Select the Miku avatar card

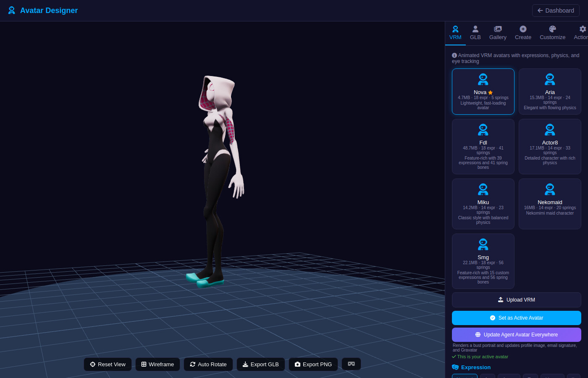[483, 204]
